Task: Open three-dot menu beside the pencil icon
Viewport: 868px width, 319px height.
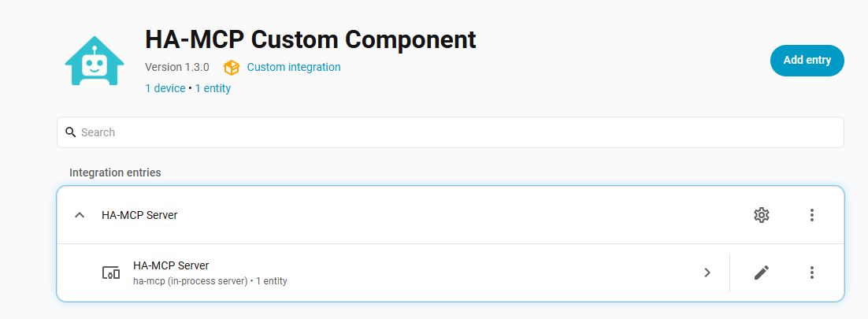Action: [x=811, y=273]
